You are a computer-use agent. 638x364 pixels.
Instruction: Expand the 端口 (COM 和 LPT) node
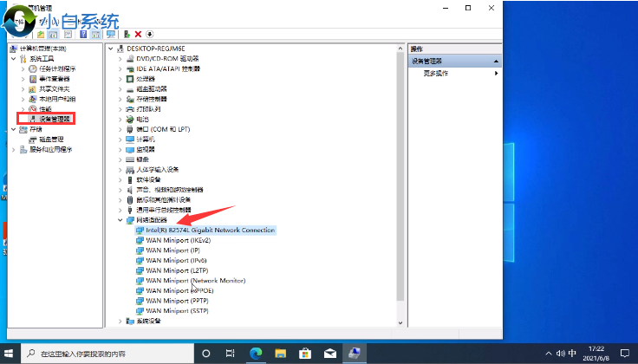120,129
